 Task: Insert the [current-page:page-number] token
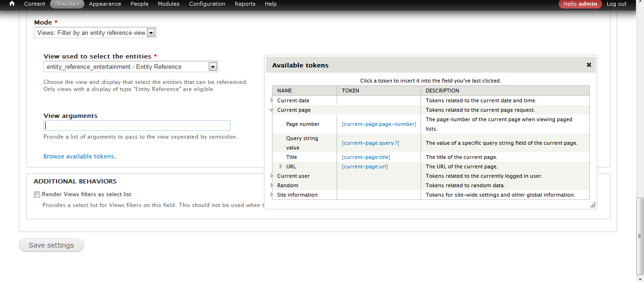(x=379, y=124)
